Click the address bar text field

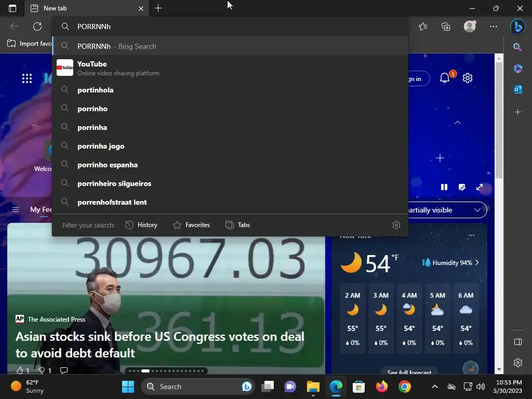coord(231,26)
